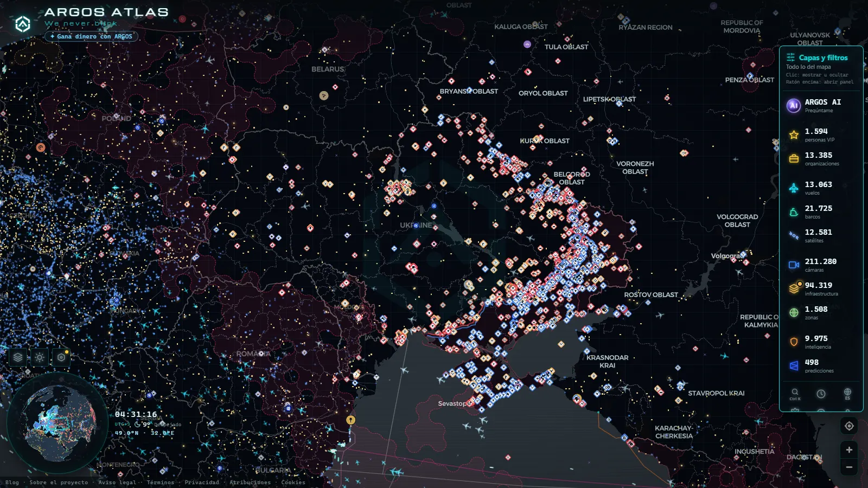868x488 pixels.
Task: Toggle the sun brightness button
Action: (x=40, y=357)
